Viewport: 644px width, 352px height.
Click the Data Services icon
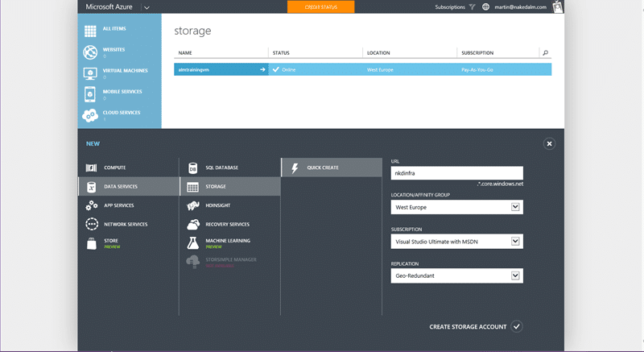pyautogui.click(x=91, y=187)
